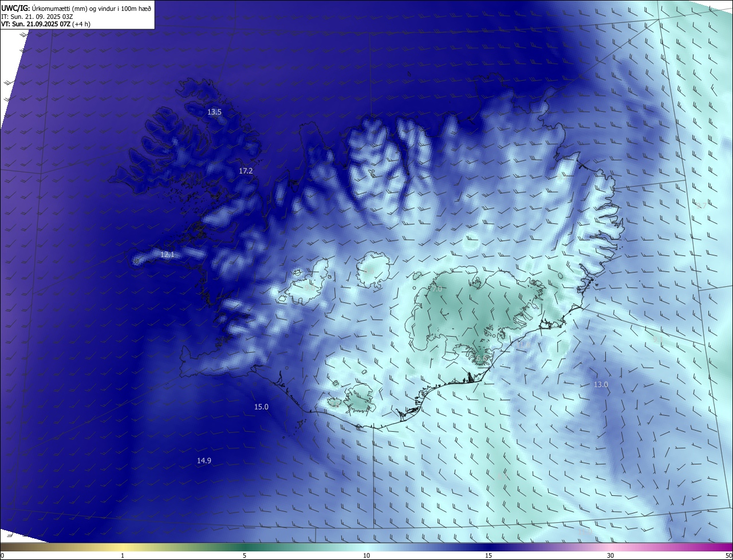Click the 50 tick on the color scale
The height and width of the screenshot is (560, 733).
(728, 555)
